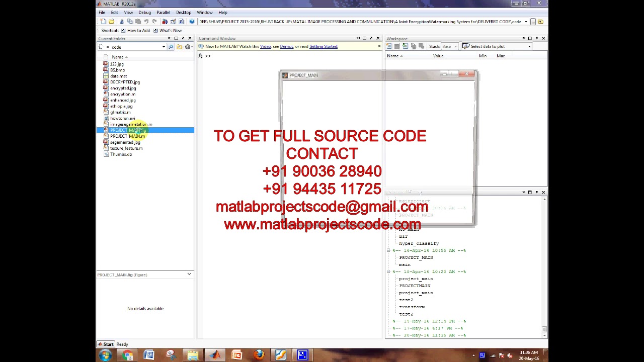This screenshot has width=644, height=362.
Task: Click the Open file folder icon
Action: tap(111, 22)
